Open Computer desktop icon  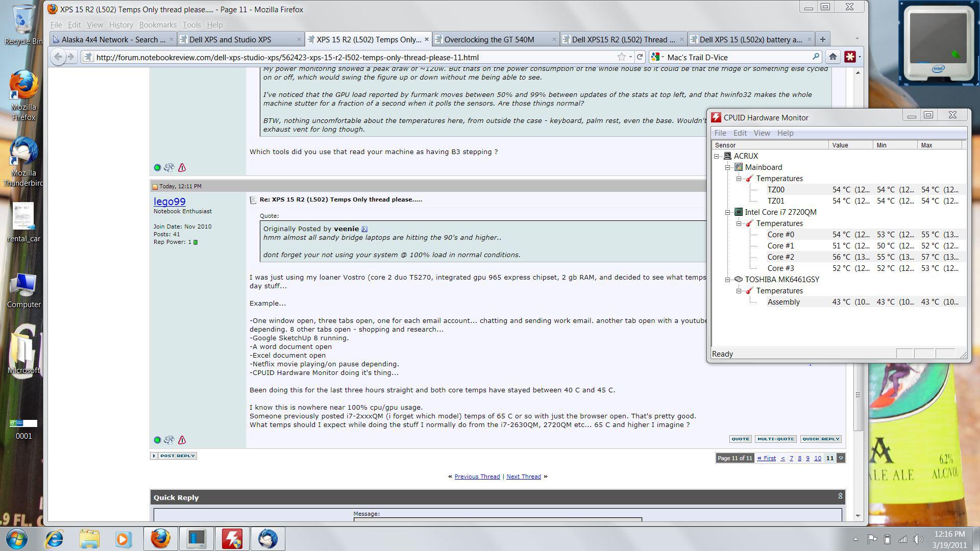point(23,291)
